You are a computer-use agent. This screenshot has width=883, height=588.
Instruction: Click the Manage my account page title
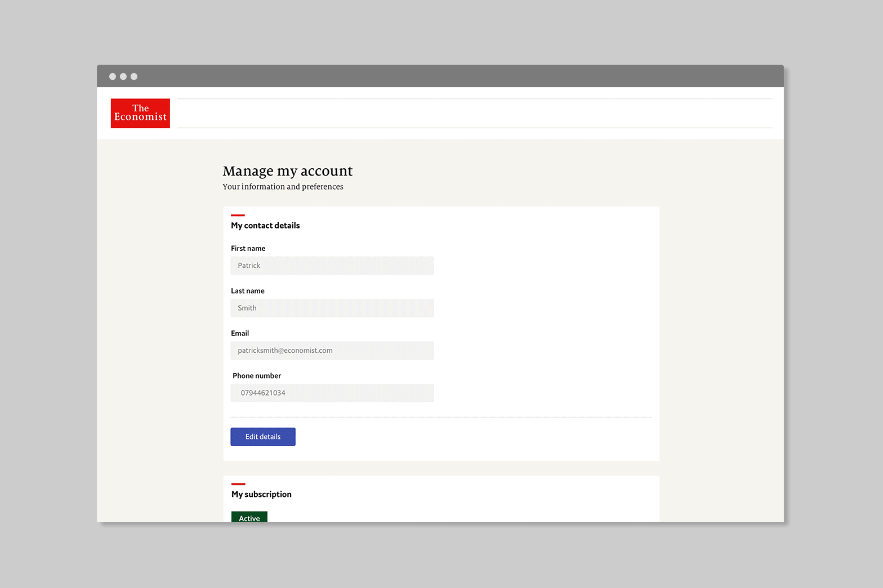[287, 171]
